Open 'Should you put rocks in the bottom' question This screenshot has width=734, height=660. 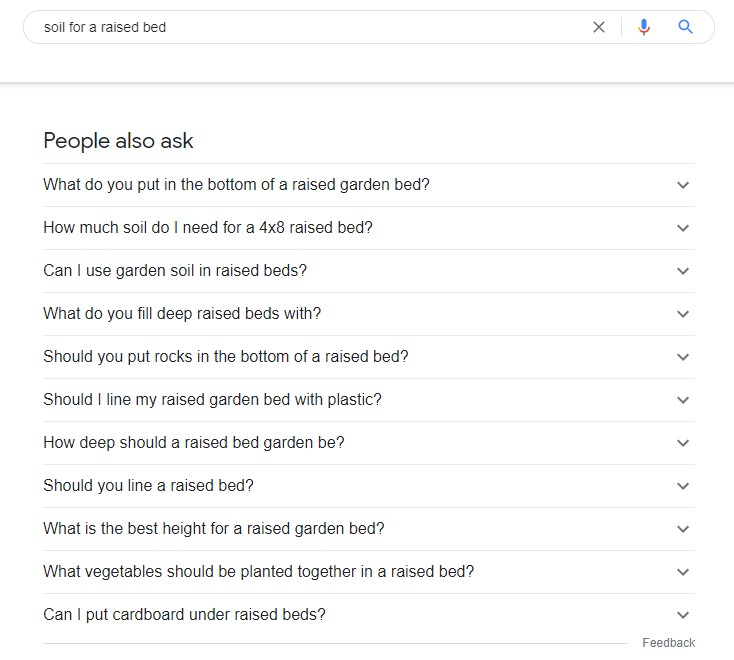pyautogui.click(x=226, y=357)
